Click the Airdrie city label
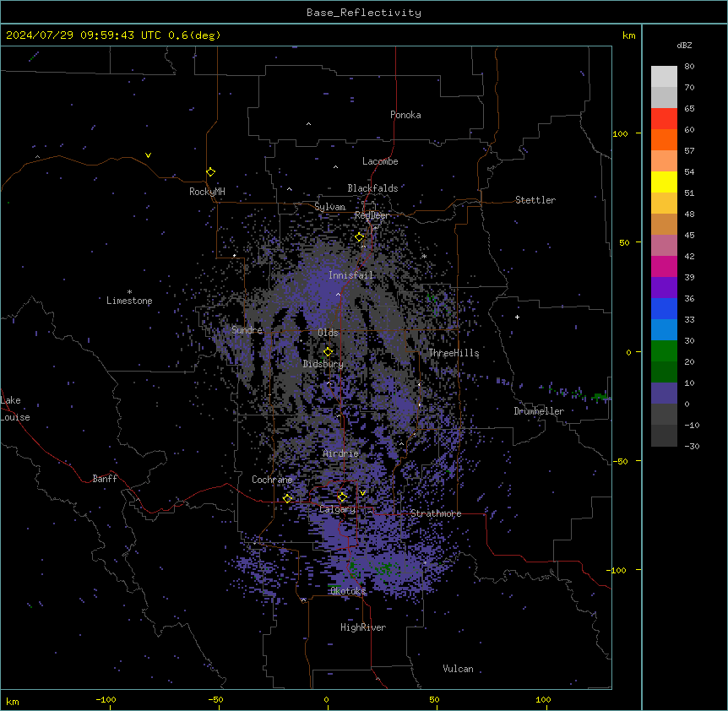The width and height of the screenshot is (728, 711). point(340,453)
